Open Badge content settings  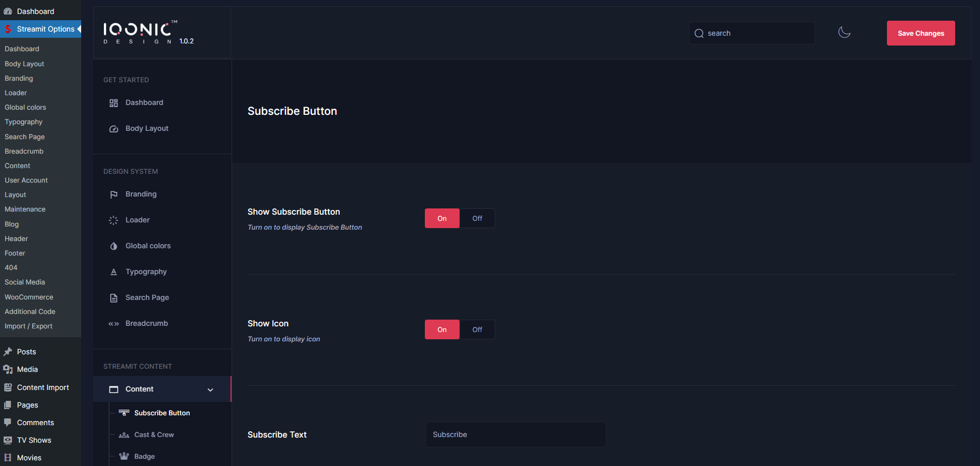point(144,456)
